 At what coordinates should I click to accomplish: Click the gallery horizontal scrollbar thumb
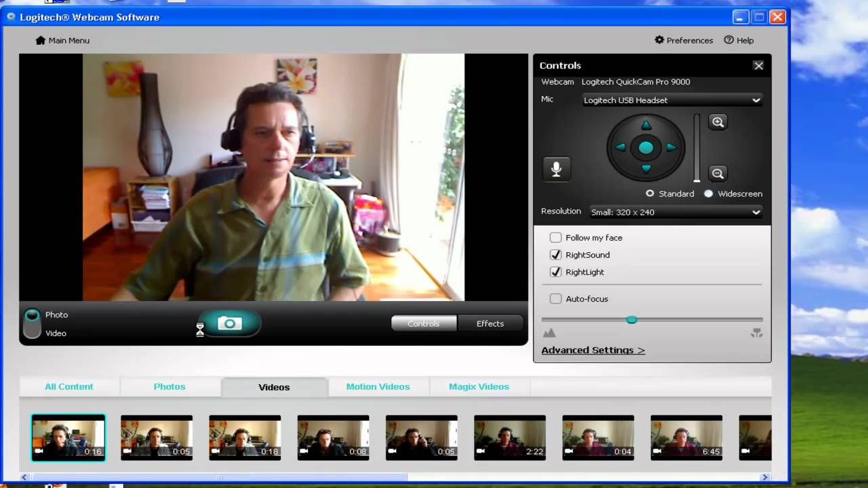[219, 477]
